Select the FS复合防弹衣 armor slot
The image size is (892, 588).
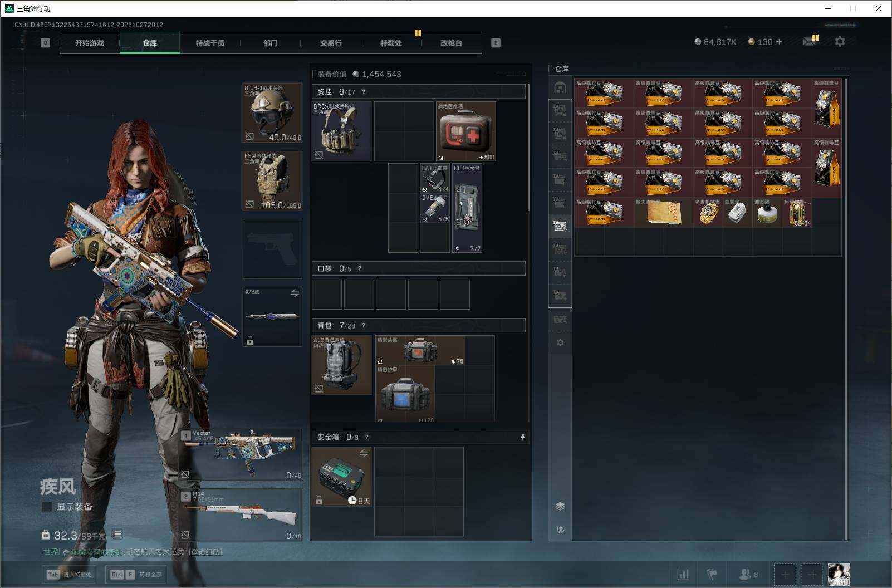coord(272,181)
